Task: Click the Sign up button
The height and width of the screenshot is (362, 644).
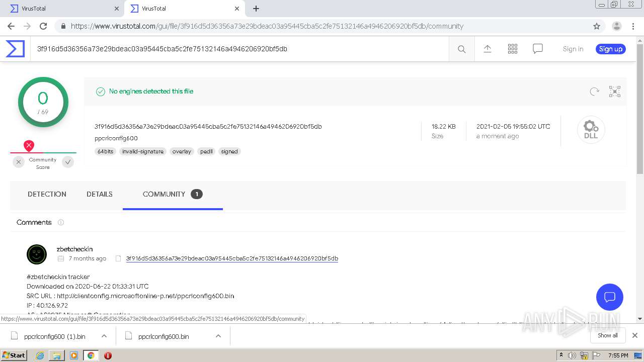Action: point(611,49)
